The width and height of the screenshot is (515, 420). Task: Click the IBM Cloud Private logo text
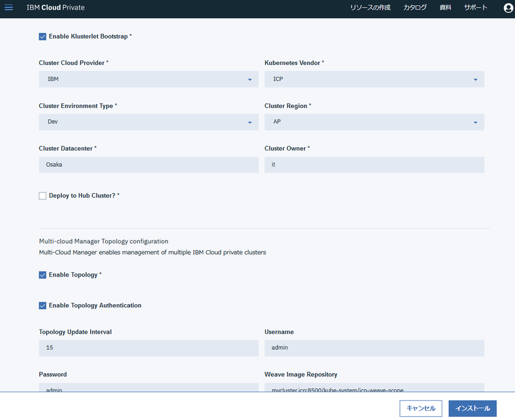pos(55,8)
